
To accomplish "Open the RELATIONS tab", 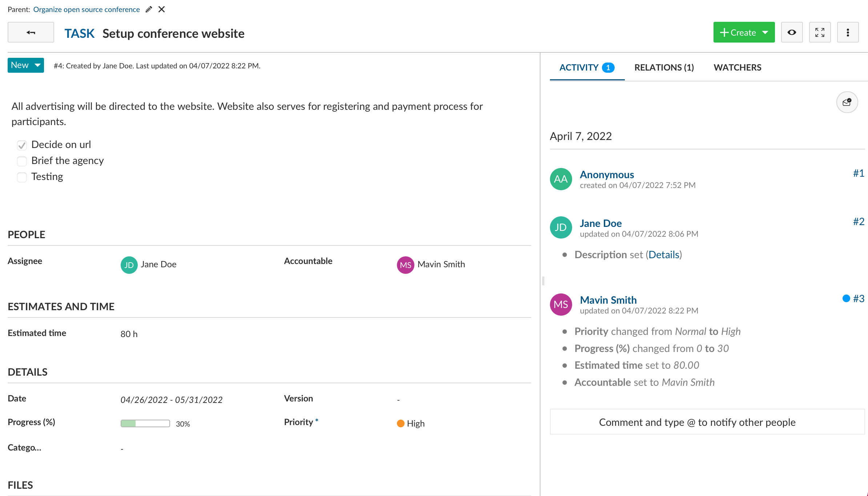I will coord(664,67).
